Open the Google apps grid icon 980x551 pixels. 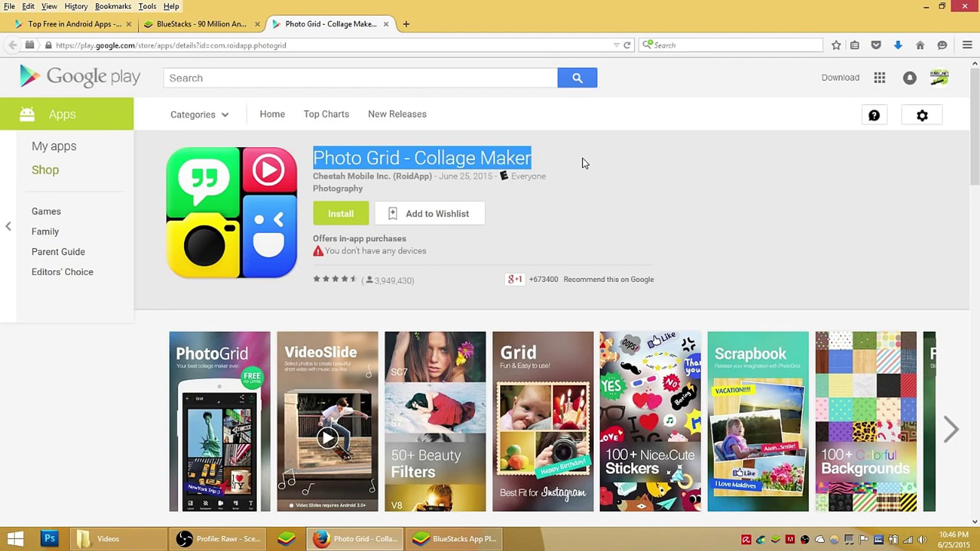click(x=879, y=78)
